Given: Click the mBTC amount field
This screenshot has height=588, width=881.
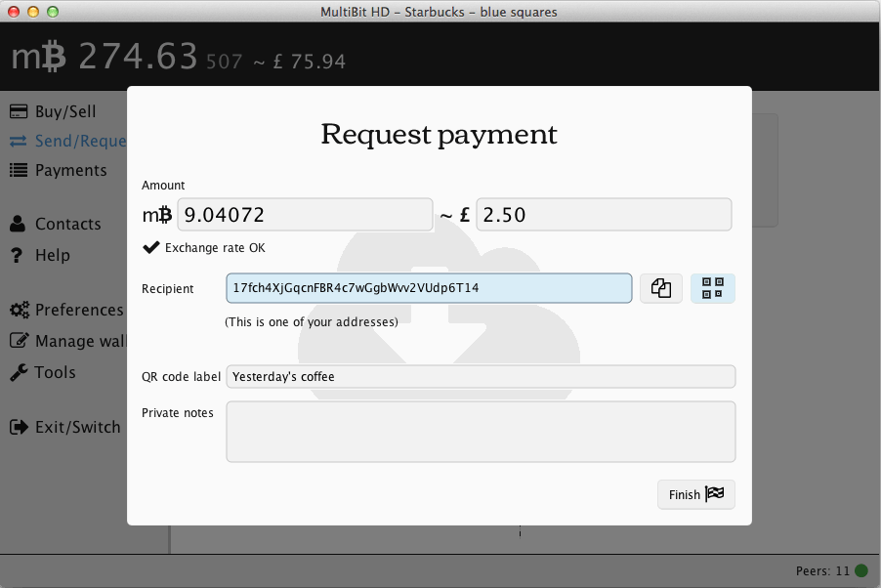Looking at the screenshot, I should (x=305, y=215).
